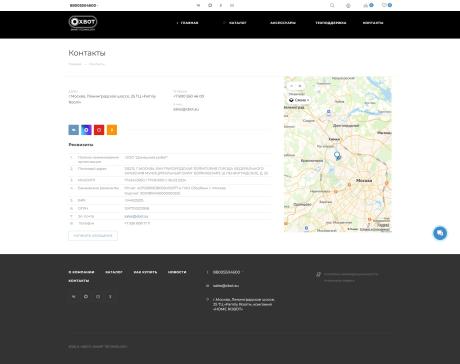Open ТЕХПОДДЕРЖКА in the header menu
Screen dimensions: 460x364
click(x=331, y=23)
